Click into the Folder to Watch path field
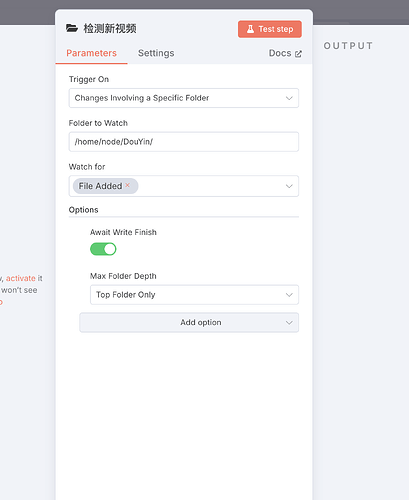Screen dimensions: 409x500 click(x=184, y=142)
